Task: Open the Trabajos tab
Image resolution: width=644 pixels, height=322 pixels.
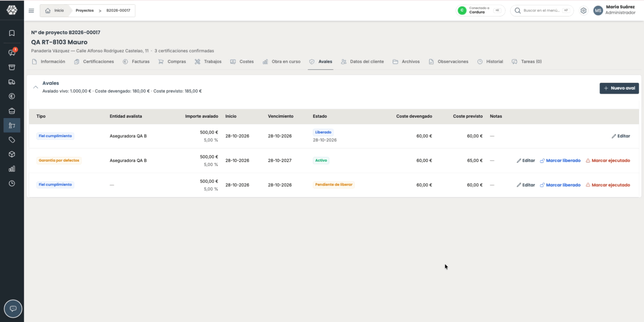Action: point(208,62)
